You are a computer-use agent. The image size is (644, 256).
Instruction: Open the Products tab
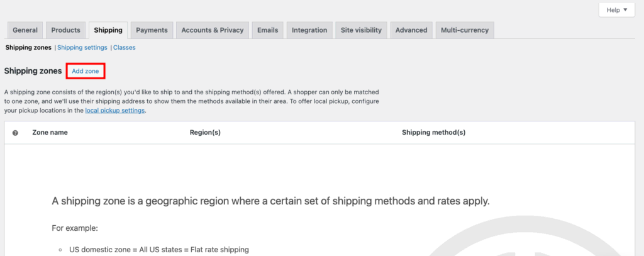tap(65, 30)
